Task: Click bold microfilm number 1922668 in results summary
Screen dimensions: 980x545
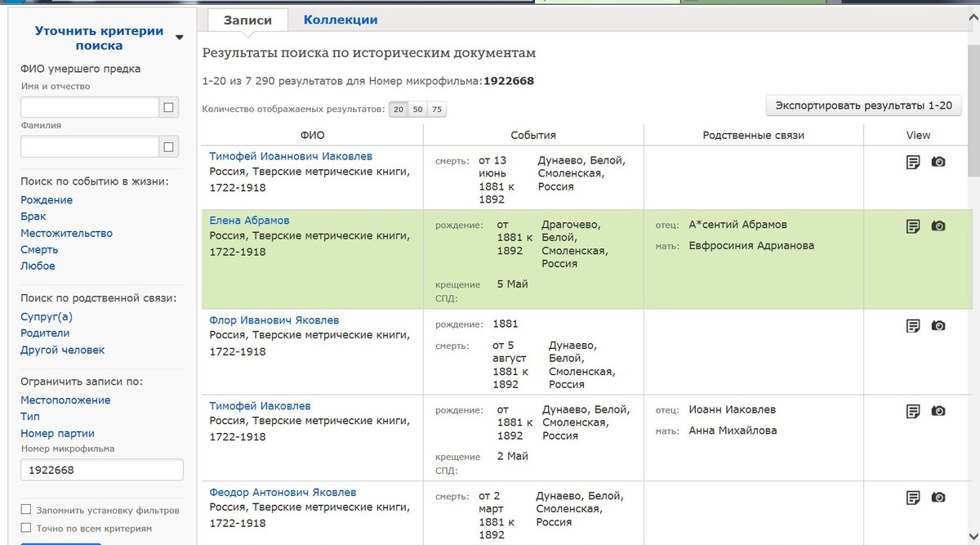Action: pyautogui.click(x=509, y=81)
